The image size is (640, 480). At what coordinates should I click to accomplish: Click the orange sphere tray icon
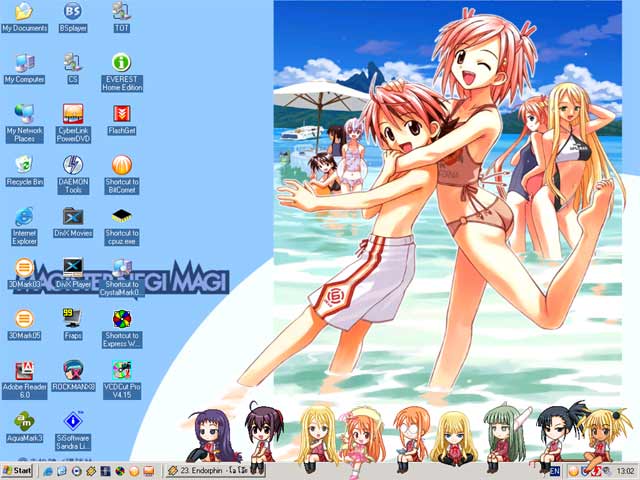574,471
